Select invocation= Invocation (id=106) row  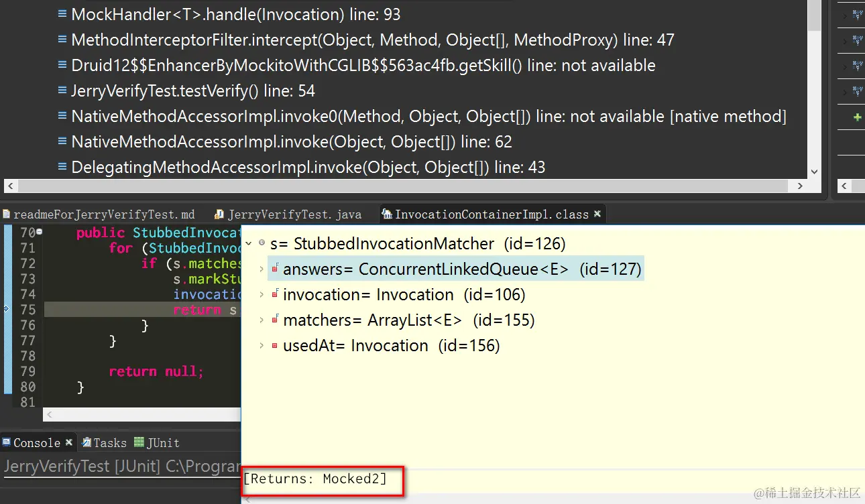404,295
